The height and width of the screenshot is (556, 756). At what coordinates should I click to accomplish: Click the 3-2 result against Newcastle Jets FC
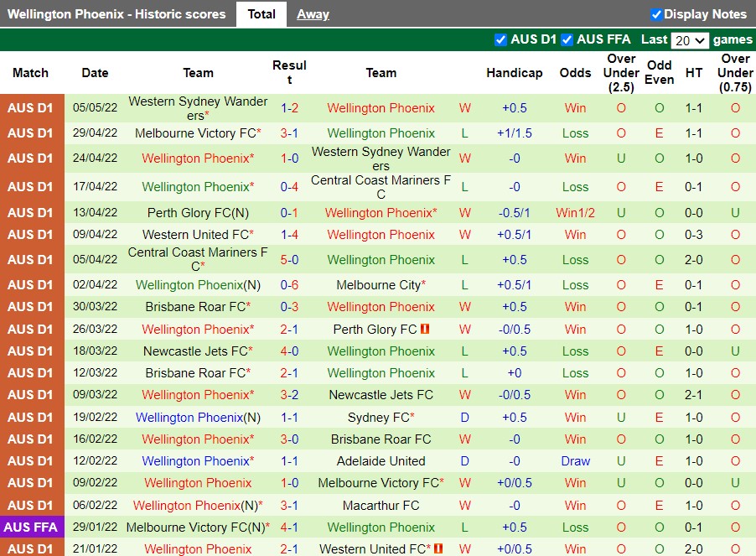tap(289, 394)
